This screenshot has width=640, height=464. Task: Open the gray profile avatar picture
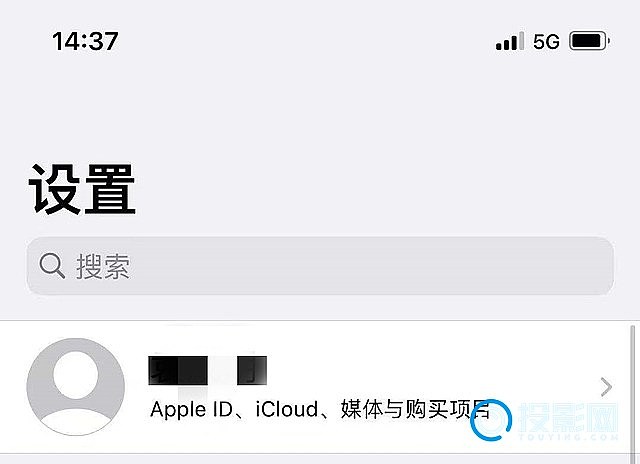click(76, 386)
